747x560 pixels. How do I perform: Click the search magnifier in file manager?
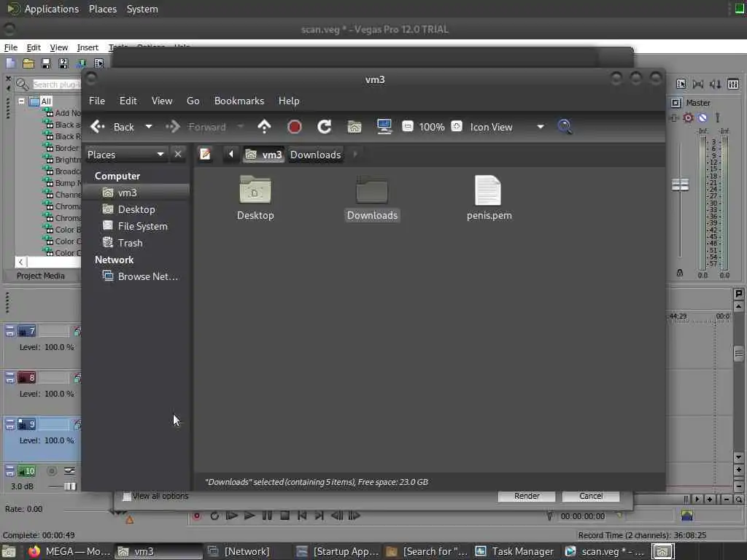565,127
